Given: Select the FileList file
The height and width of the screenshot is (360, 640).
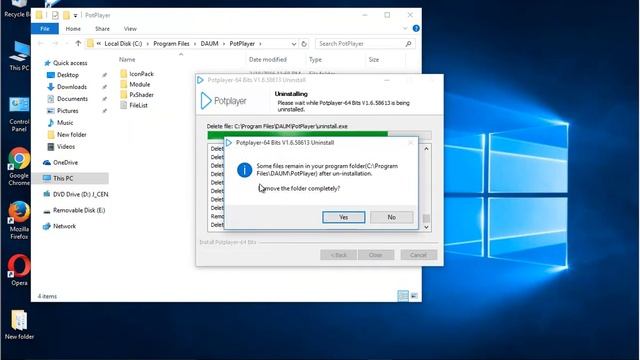Looking at the screenshot, I should [x=134, y=105].
